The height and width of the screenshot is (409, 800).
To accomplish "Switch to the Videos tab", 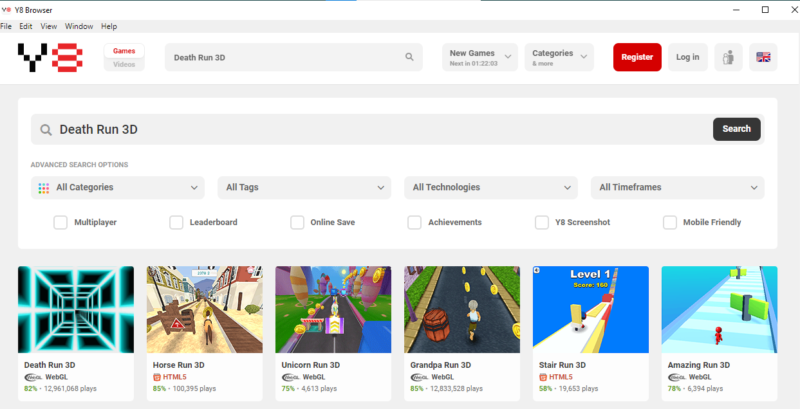I will click(124, 64).
